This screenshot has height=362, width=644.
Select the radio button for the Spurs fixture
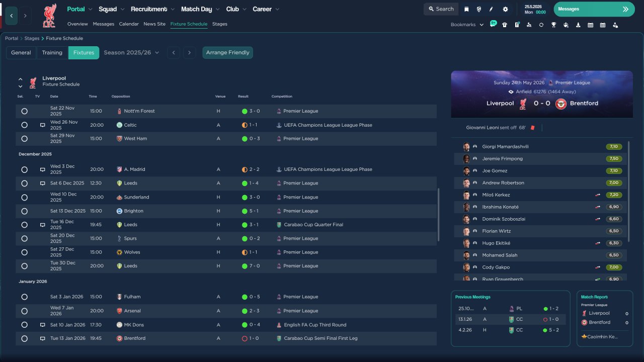click(x=24, y=238)
